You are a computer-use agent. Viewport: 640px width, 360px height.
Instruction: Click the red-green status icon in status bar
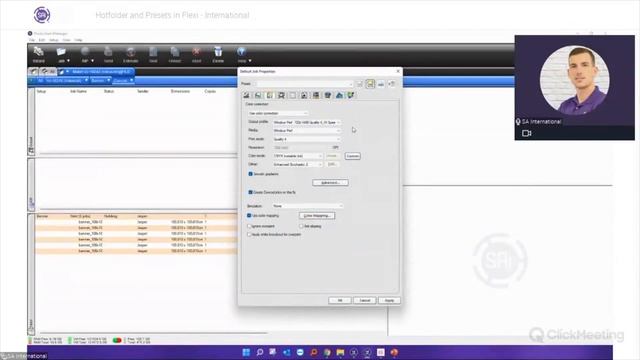tap(117, 340)
